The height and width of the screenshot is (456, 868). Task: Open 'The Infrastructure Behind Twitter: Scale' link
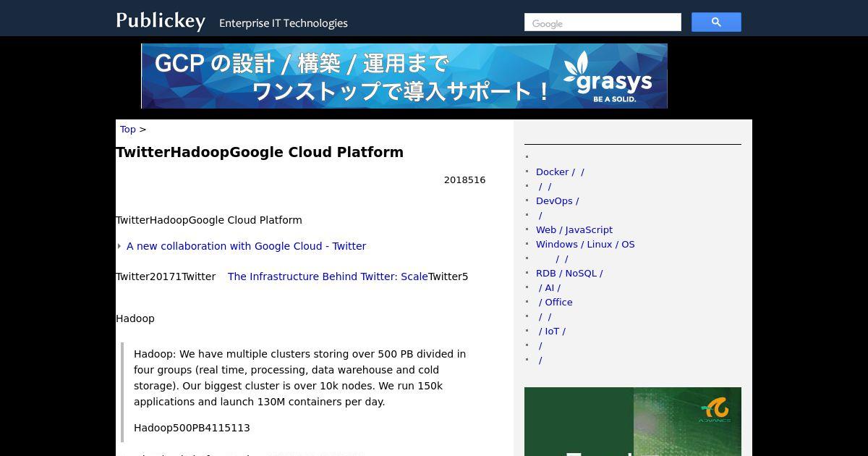pos(328,276)
